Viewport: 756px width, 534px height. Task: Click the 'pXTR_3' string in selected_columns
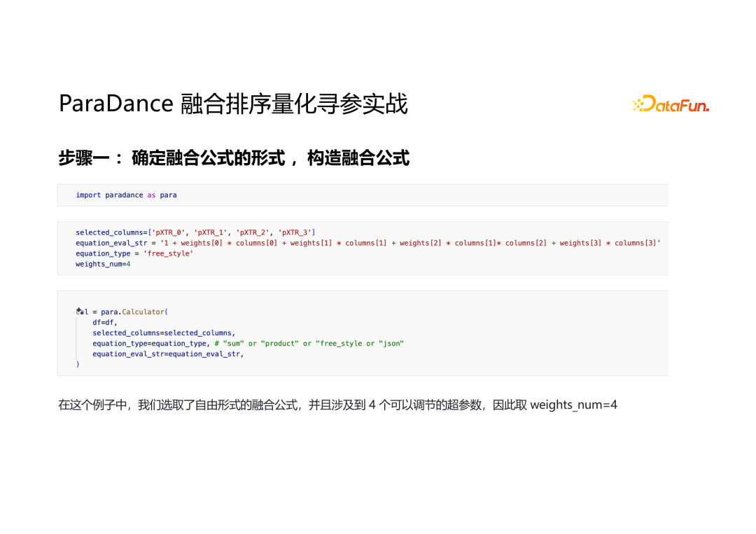pos(295,232)
